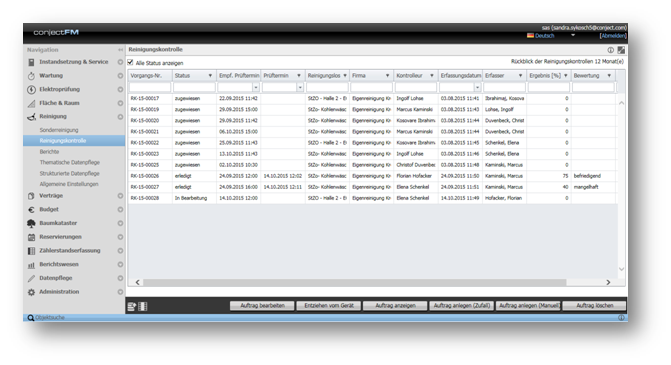Click the Budget euro icon
This screenshot has width=671, height=365.
coord(31,210)
